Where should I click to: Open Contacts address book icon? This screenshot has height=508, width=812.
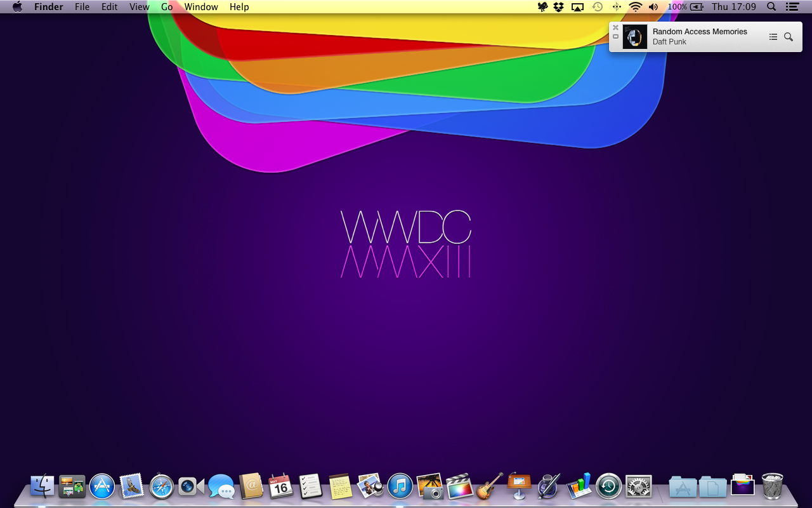(x=251, y=486)
